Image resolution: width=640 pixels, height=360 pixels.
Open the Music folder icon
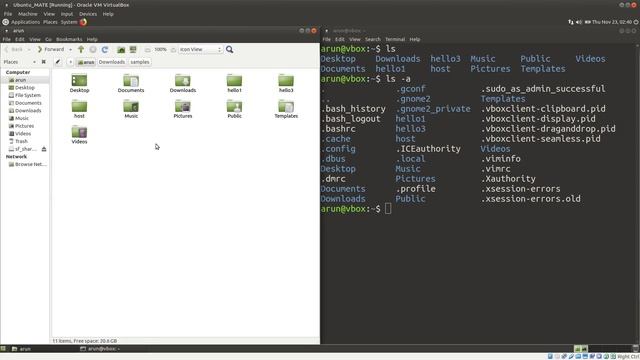point(131,109)
